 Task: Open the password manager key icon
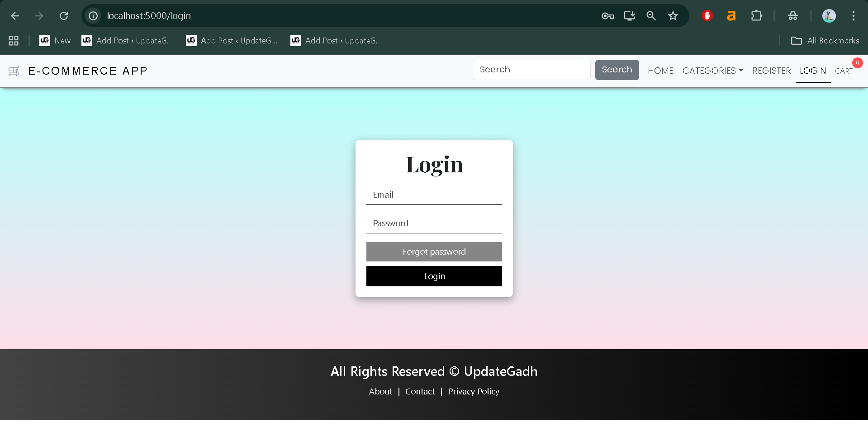607,15
